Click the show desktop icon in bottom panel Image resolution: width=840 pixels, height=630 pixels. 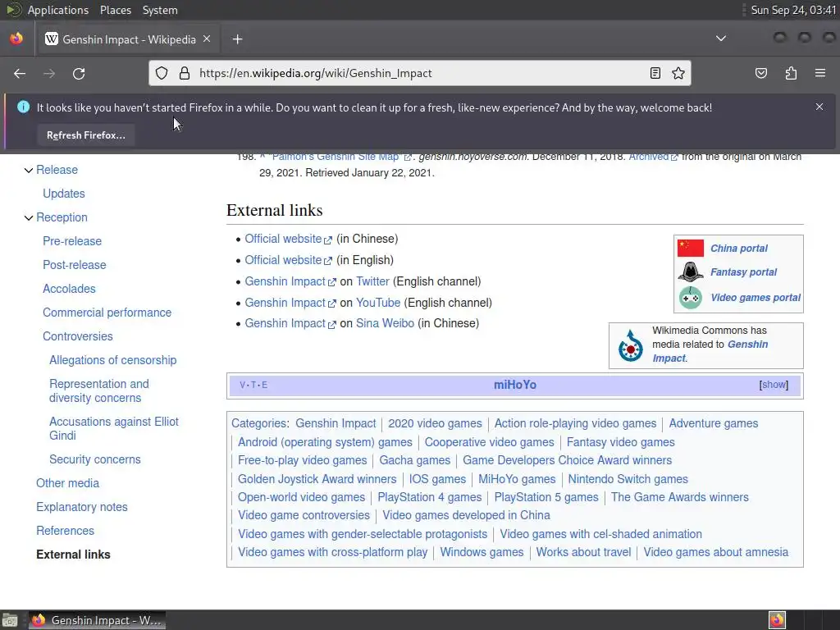pos(10,620)
